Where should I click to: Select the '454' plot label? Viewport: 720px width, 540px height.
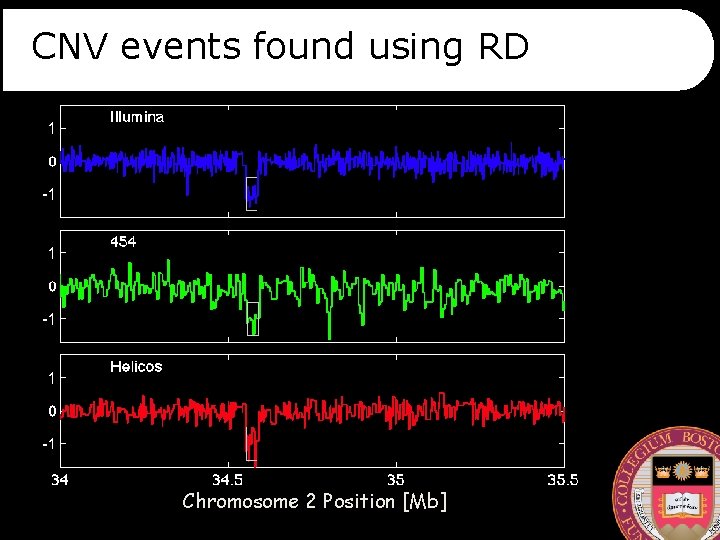[123, 242]
